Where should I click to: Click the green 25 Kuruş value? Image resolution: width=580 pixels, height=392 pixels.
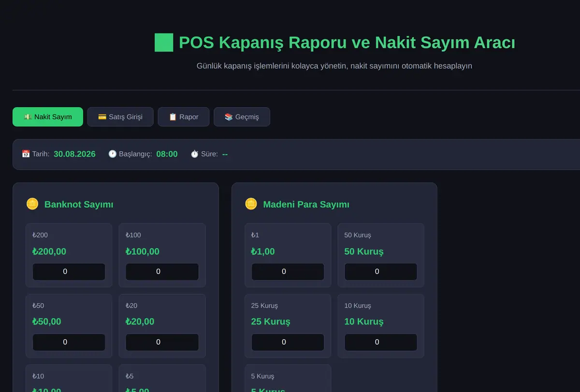pos(271,321)
